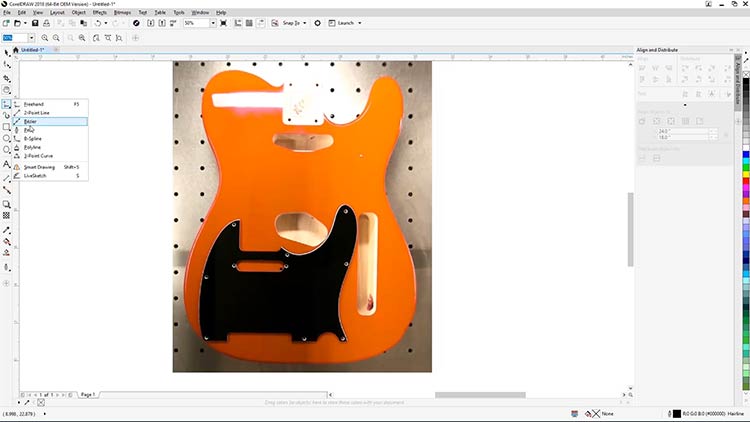The height and width of the screenshot is (422, 750).
Task: Select the Ellipse tool
Action: click(6, 138)
